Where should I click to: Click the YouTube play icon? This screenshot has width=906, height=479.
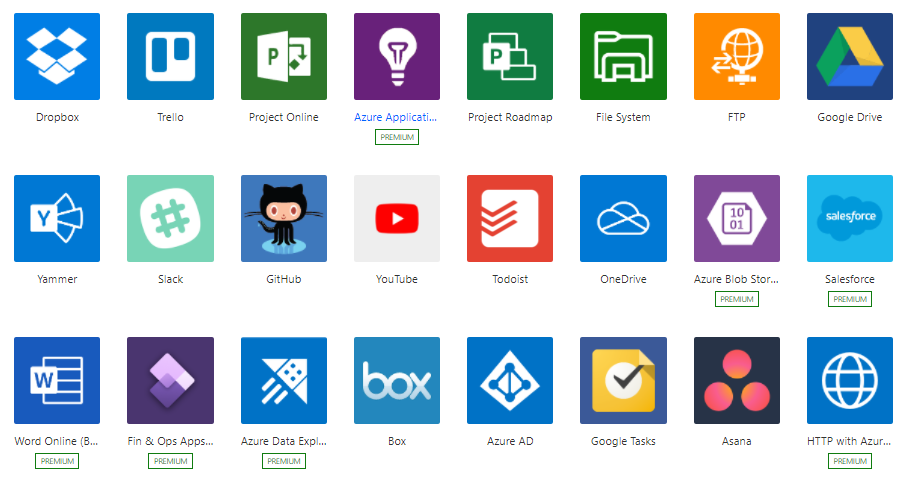[x=397, y=218]
